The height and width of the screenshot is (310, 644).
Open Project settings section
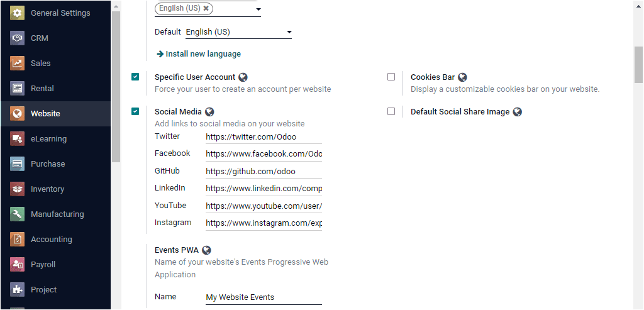(55, 290)
